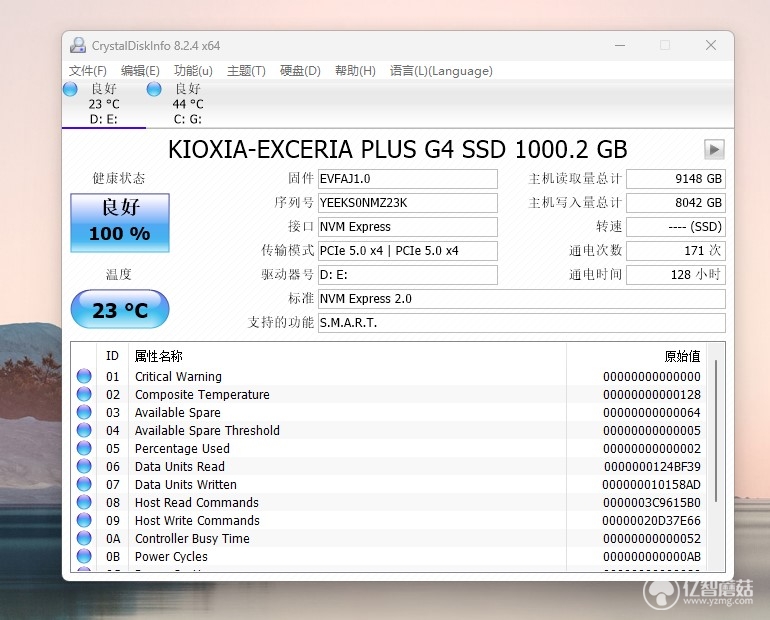Click status orb for Critical Warning row
770x620 pixels.
pos(84,376)
